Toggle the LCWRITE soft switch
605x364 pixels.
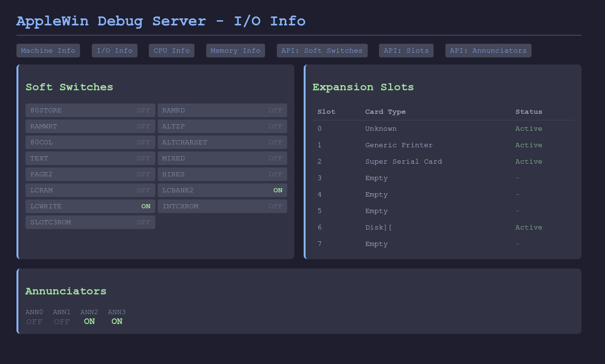90,206
